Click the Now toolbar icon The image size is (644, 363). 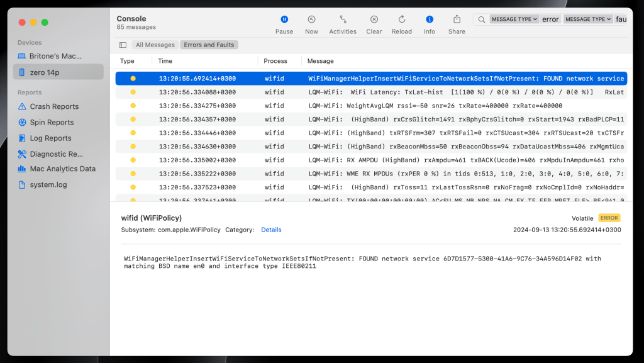pyautogui.click(x=311, y=20)
